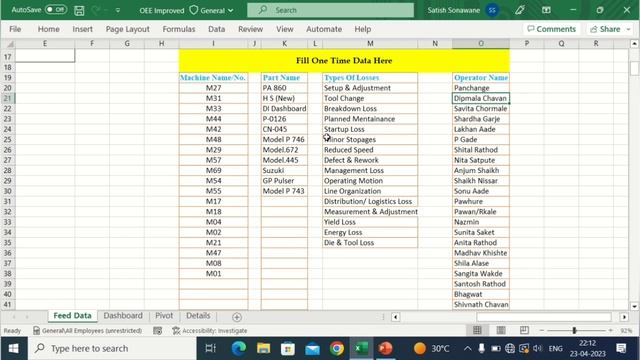Click the horizontal scroll right arrow
640x360 pixels.
click(624, 317)
